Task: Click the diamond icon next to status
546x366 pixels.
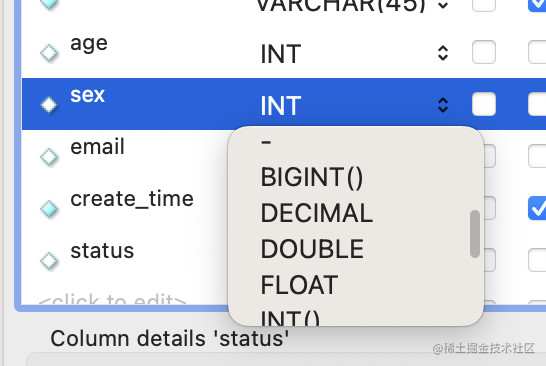Action: 49,260
